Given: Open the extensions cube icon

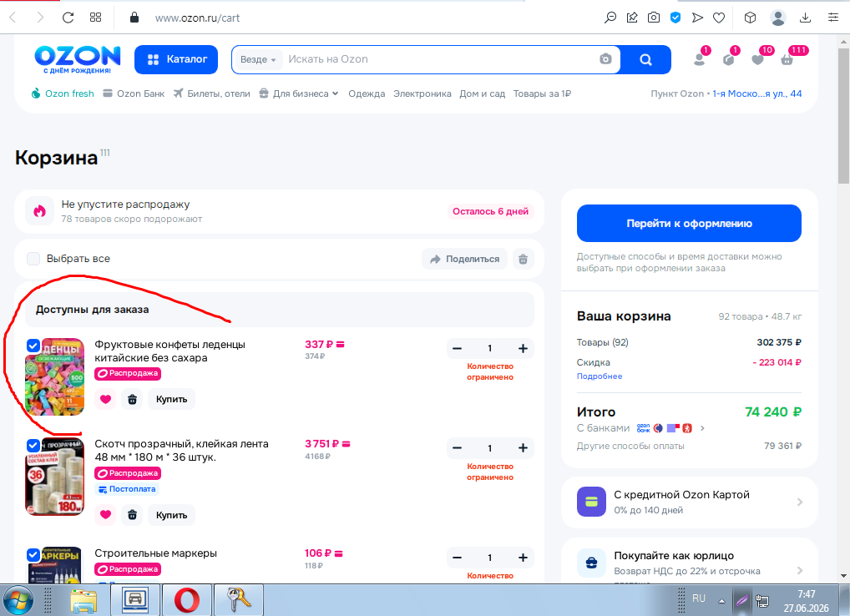Looking at the screenshot, I should point(750,18).
